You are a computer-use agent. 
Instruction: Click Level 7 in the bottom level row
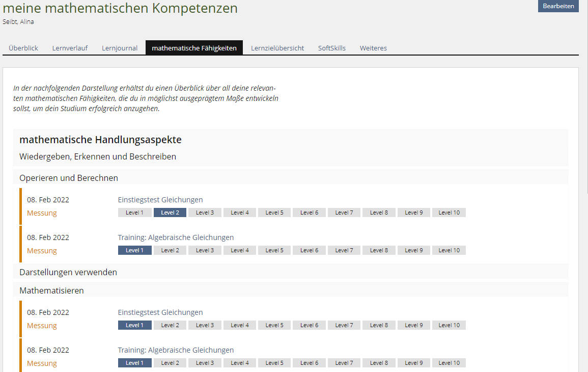[344, 362]
